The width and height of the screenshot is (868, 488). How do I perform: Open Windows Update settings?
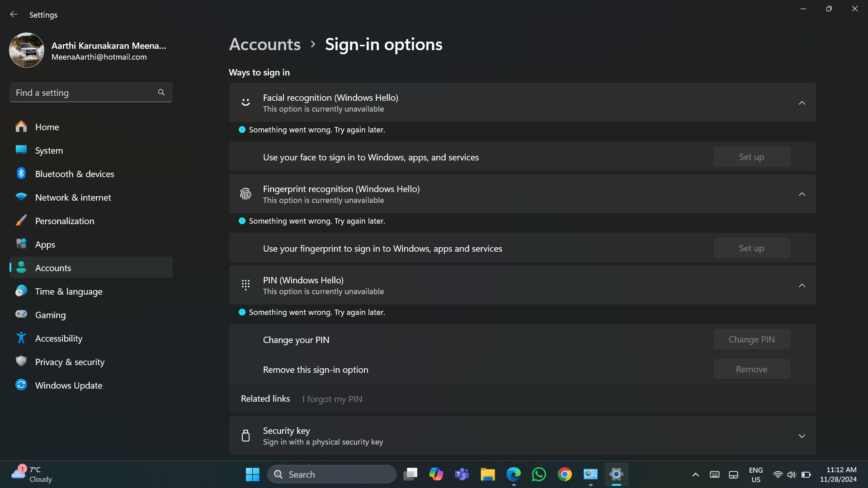tap(91, 385)
